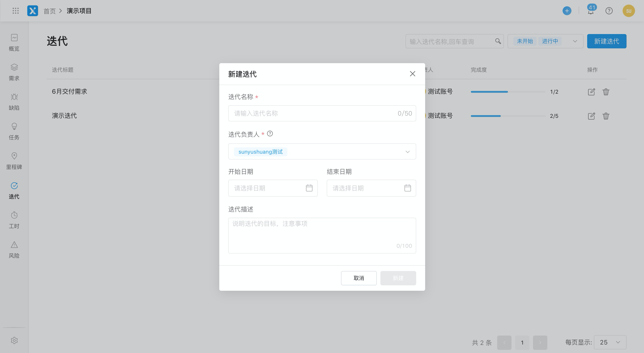
Task: Click the 取消 button
Action: click(x=358, y=278)
